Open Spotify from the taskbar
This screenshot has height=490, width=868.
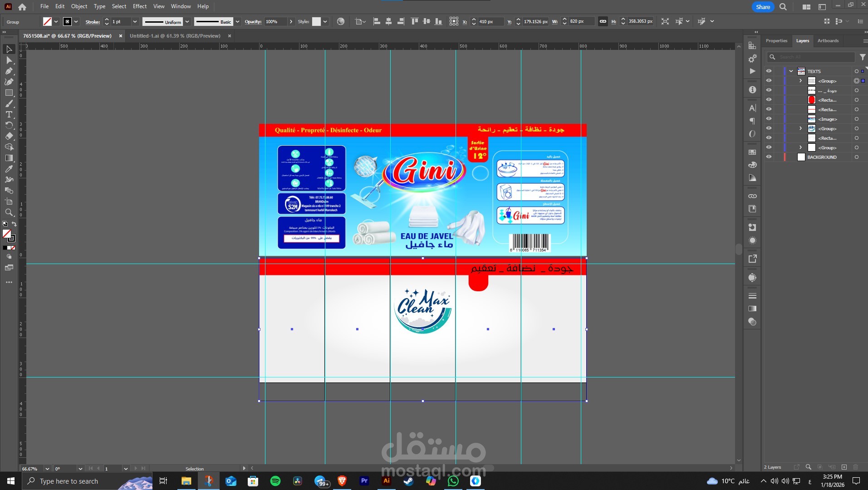(275, 481)
